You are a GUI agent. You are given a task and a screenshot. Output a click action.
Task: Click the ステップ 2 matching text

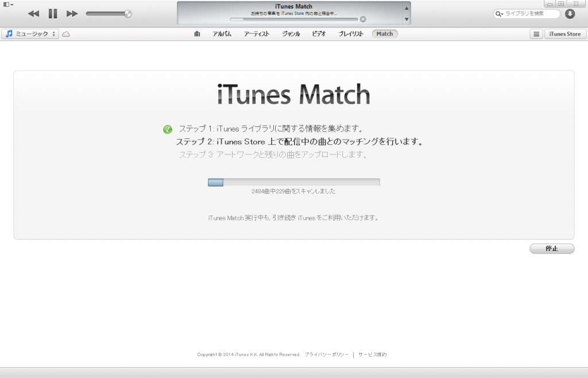(300, 142)
